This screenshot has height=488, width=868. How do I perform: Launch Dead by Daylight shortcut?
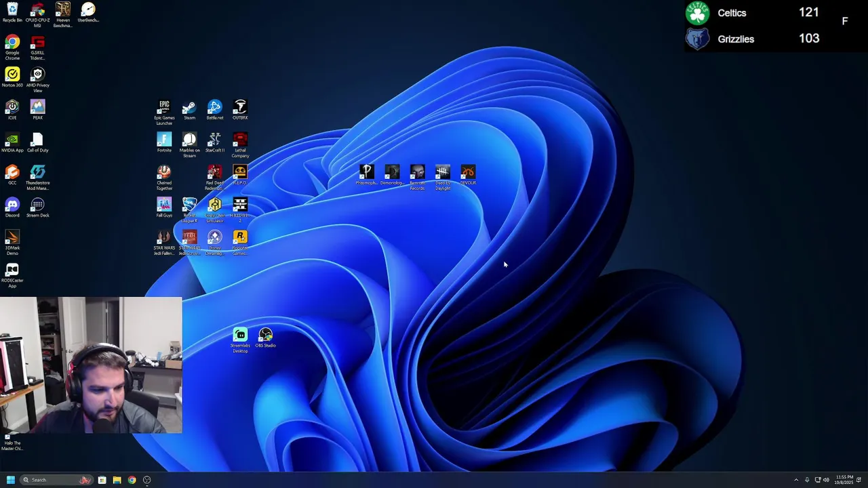[x=443, y=178]
